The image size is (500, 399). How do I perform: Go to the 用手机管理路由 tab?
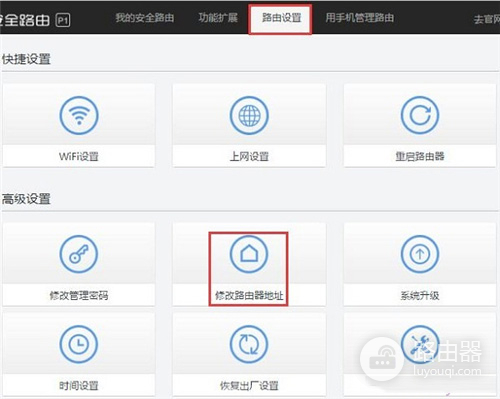359,18
